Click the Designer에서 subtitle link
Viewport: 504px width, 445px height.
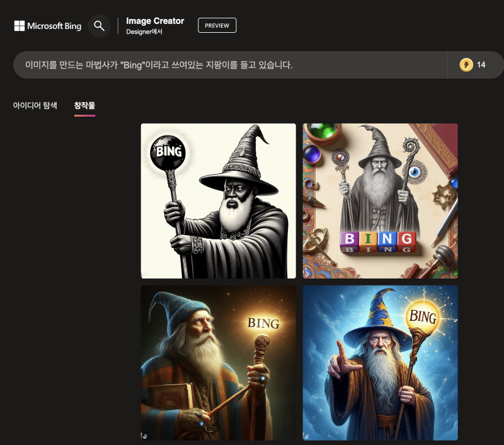coord(145,30)
